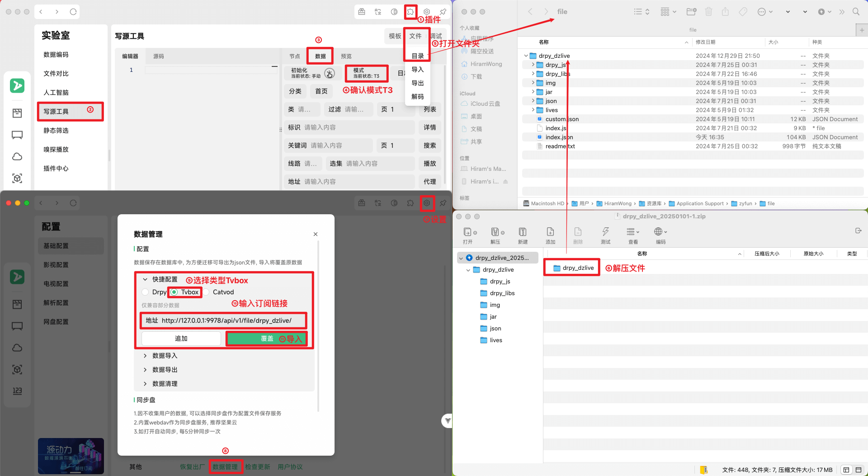Pin the 实验室 window with the pushpin icon
This screenshot has height=476, width=868.
click(x=443, y=12)
